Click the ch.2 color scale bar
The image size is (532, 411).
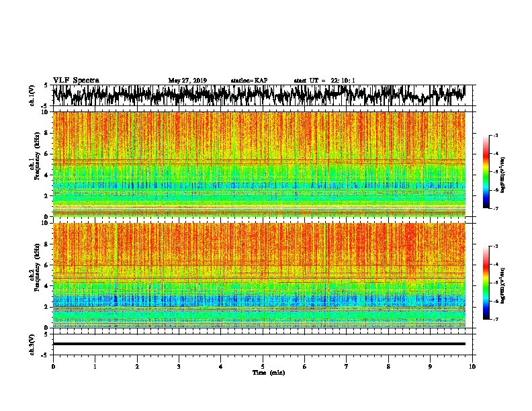[x=486, y=283]
